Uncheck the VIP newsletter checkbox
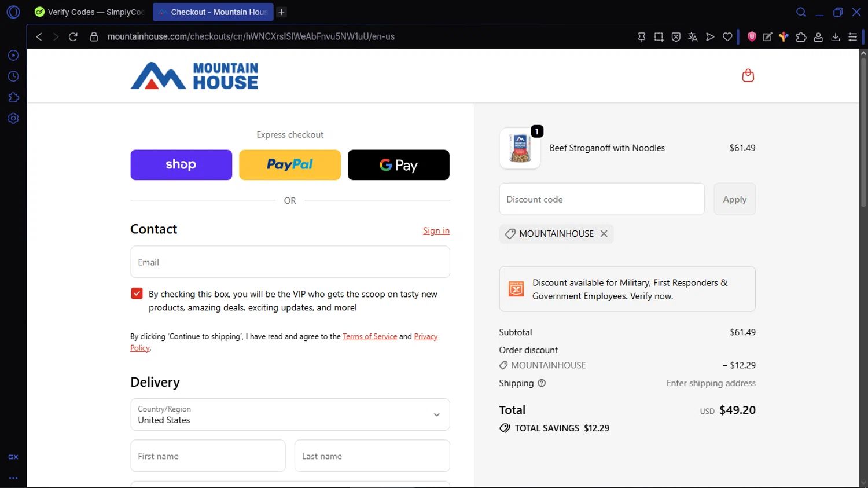This screenshot has height=488, width=868. tap(137, 293)
